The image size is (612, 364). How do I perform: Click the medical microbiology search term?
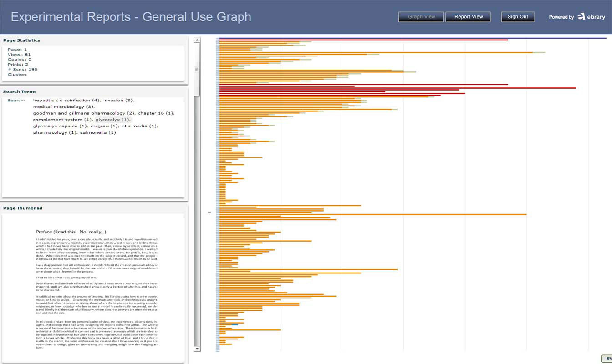58,106
